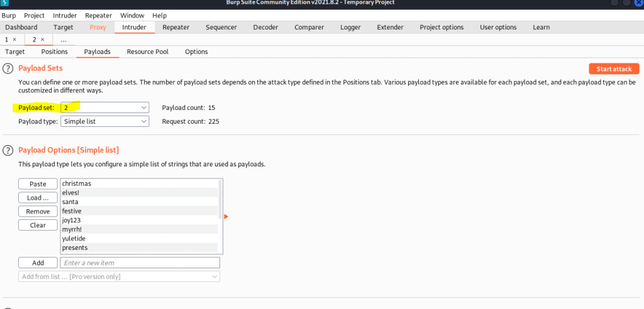Select the Intruder main tab
Viewport: 644px width, 309px height.
pyautogui.click(x=135, y=28)
